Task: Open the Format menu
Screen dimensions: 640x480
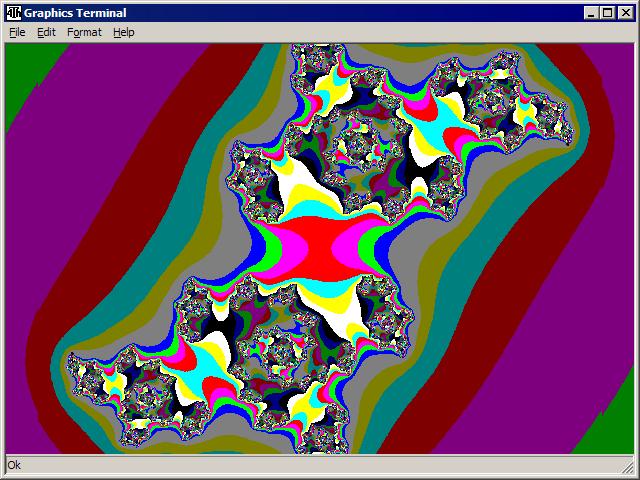Action: click(x=84, y=32)
